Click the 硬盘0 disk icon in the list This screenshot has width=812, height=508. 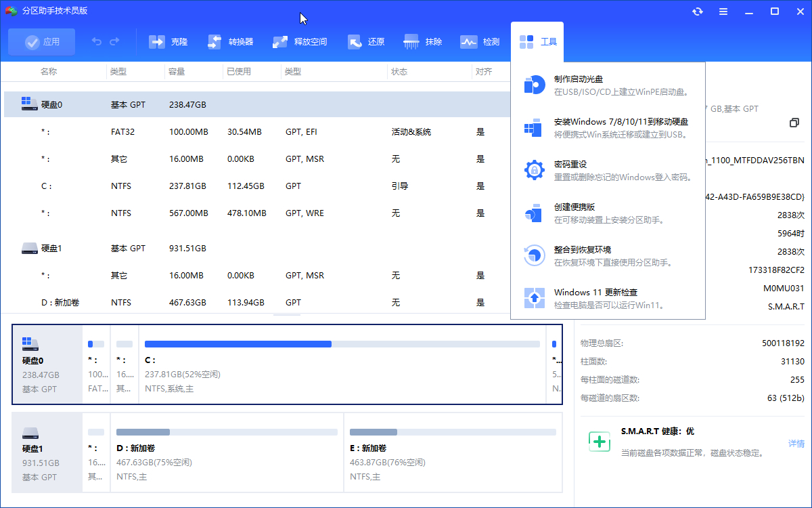pos(29,104)
